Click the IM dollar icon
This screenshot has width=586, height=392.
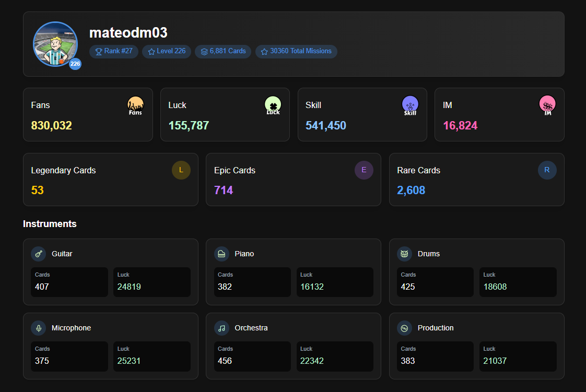click(547, 105)
